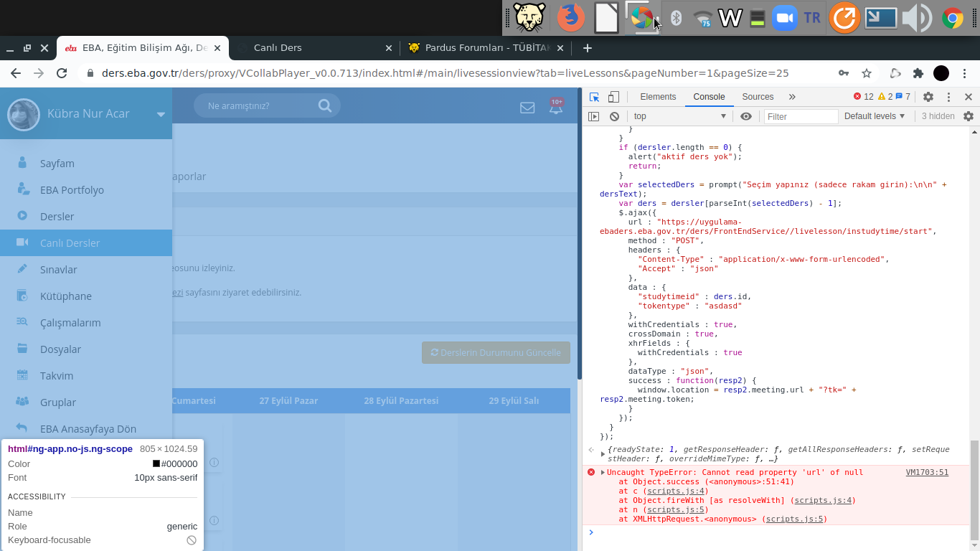Clear the console

614,116
